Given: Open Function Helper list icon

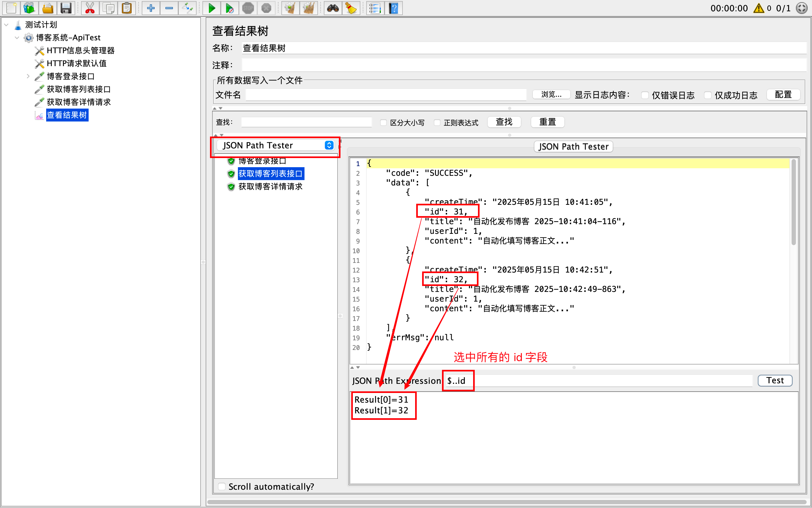Looking at the screenshot, I should [x=375, y=8].
